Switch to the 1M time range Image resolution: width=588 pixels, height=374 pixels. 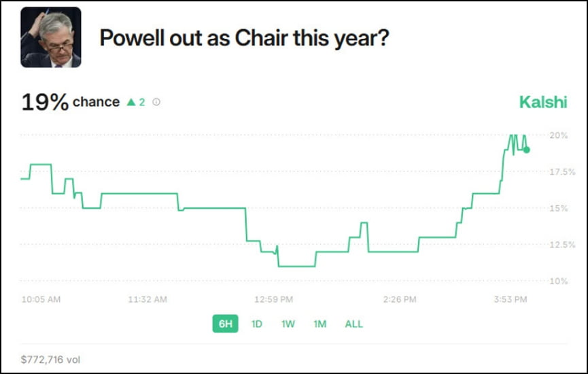coord(320,324)
